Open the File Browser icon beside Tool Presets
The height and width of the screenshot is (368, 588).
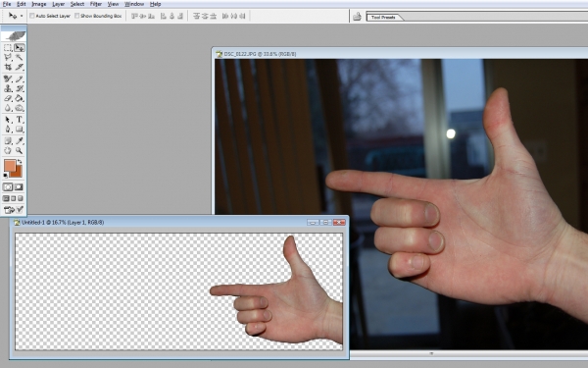point(357,16)
